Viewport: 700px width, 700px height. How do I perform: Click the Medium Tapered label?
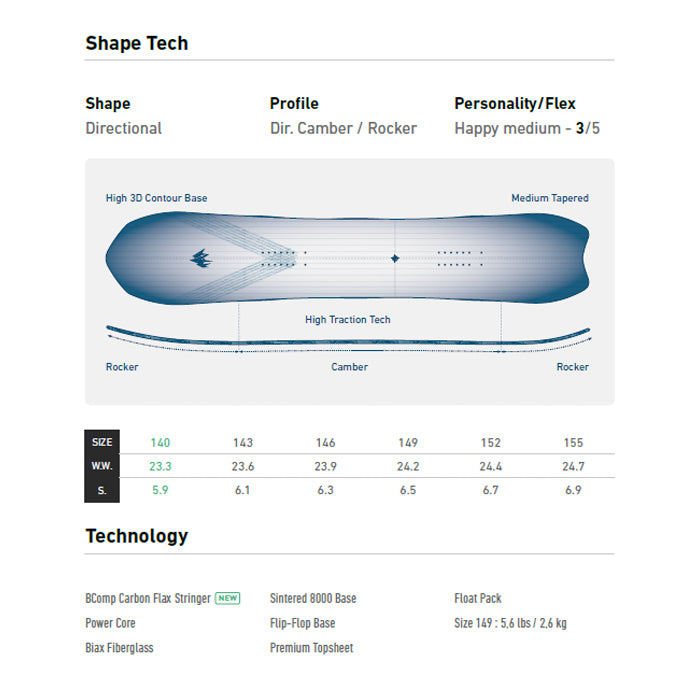[x=550, y=198]
